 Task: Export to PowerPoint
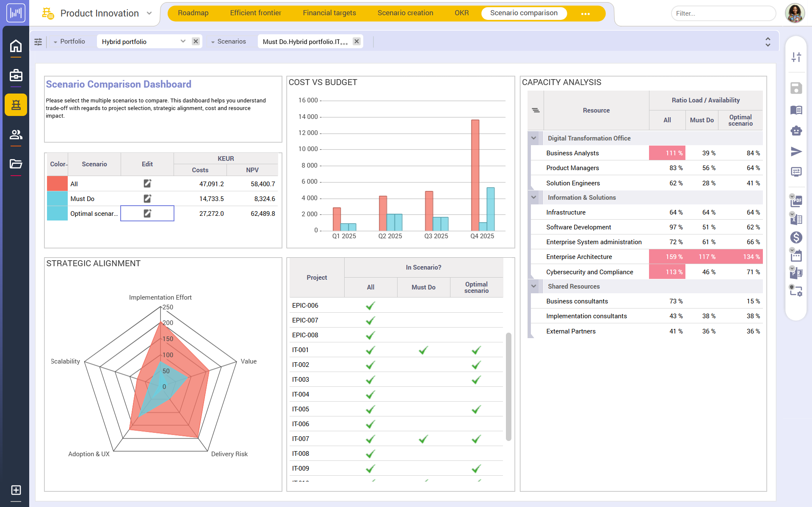tap(796, 273)
